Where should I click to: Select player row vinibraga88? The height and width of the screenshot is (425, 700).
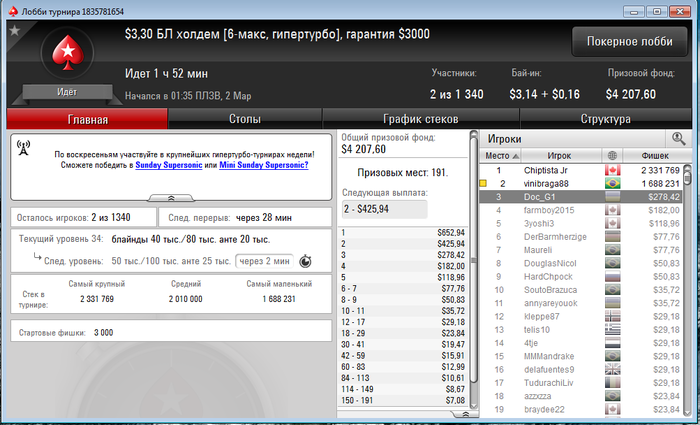tap(581, 183)
